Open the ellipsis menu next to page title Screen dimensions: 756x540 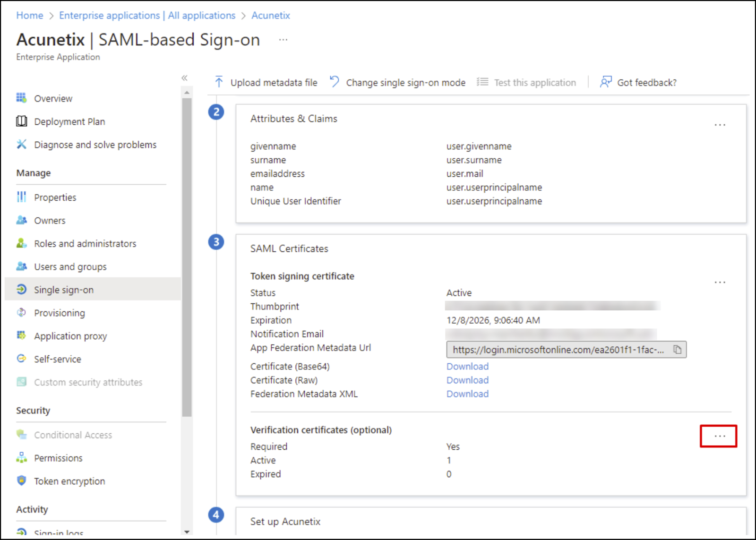[x=283, y=40]
